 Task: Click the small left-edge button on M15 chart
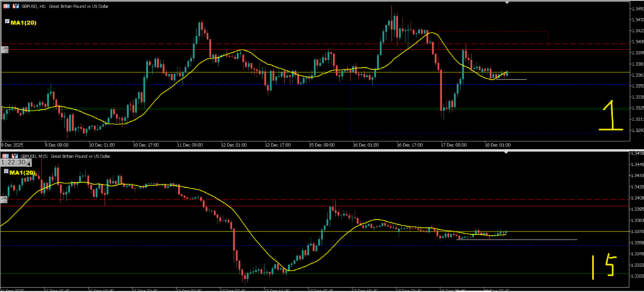pos(3,199)
